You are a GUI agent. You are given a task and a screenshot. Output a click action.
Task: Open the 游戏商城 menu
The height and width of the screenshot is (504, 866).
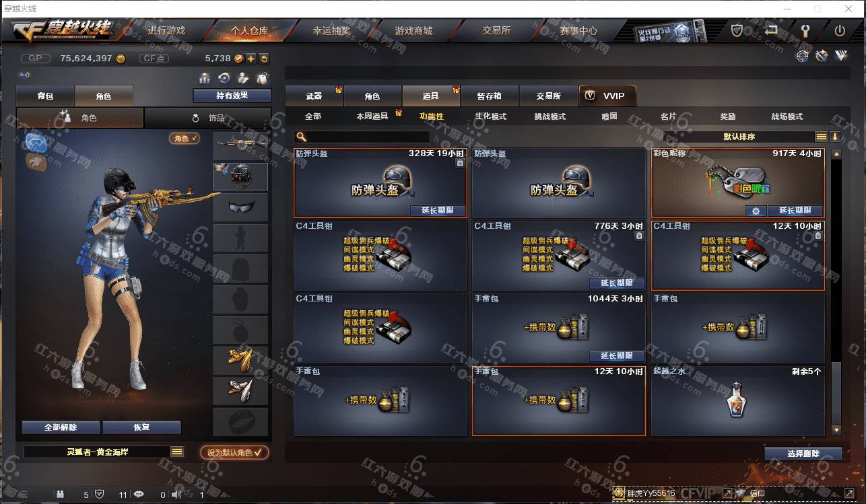[413, 31]
